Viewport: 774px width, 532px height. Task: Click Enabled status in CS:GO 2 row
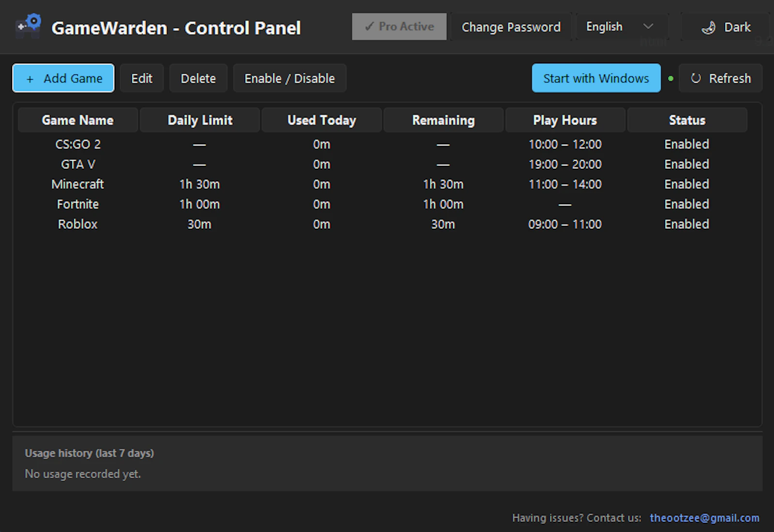click(687, 144)
